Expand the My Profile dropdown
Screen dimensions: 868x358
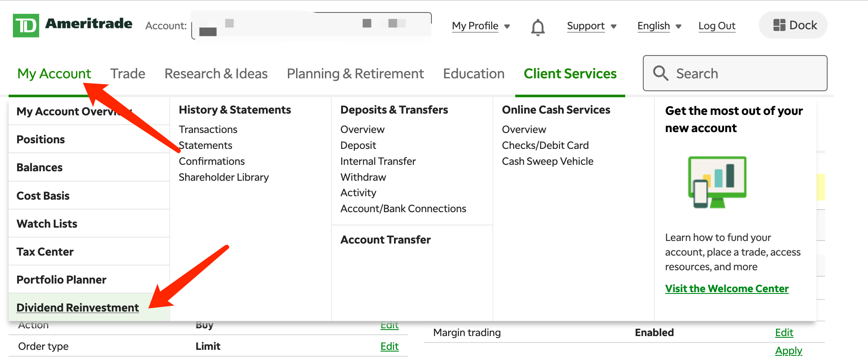pos(481,26)
